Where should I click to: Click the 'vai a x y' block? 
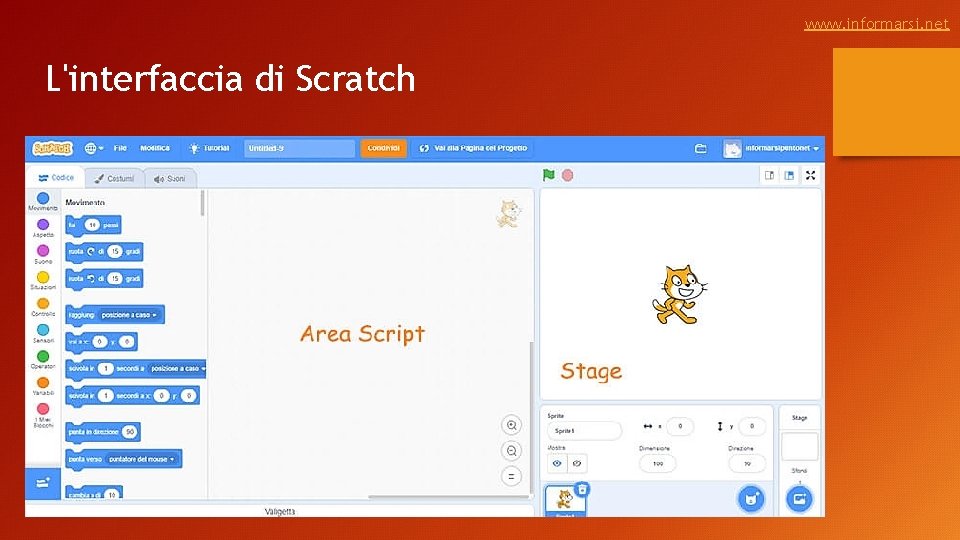point(101,342)
